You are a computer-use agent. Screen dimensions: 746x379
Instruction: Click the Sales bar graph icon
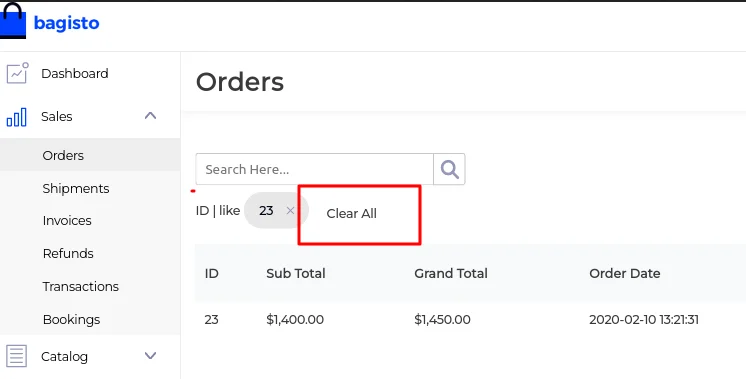(x=16, y=117)
